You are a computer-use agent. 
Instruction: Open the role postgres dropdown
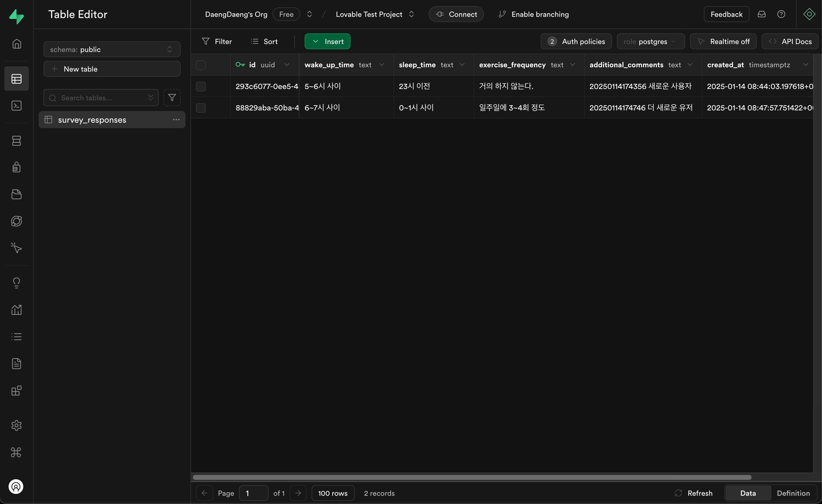click(650, 42)
